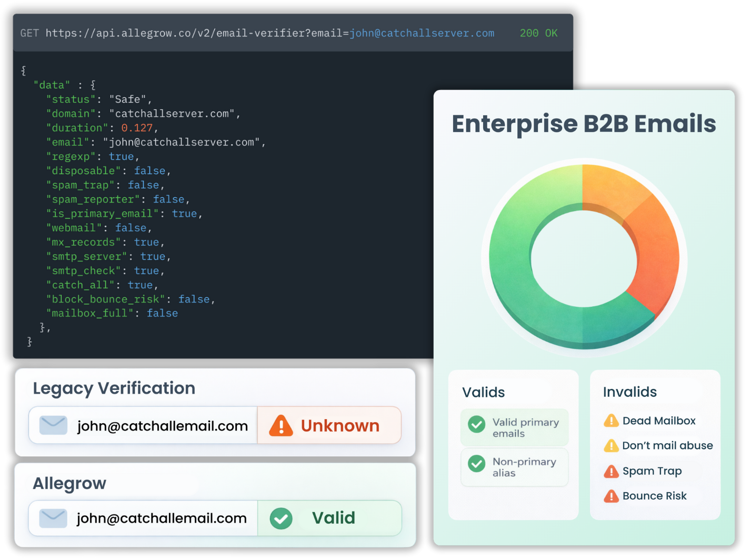Image resolution: width=751 pixels, height=560 pixels.
Task: Click the "email" line in the JSON response
Action: [156, 142]
